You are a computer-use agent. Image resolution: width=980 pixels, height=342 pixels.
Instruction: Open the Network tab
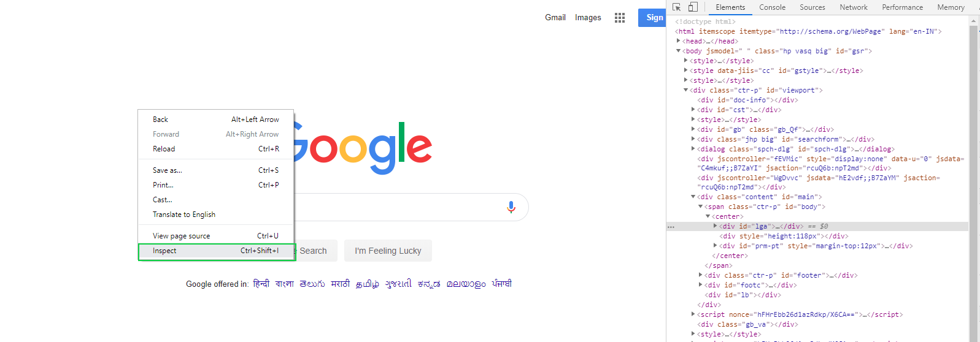click(x=854, y=7)
